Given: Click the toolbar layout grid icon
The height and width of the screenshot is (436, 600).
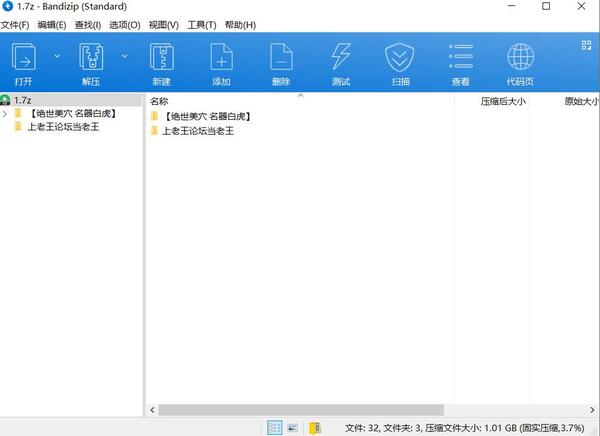Looking at the screenshot, I should pyautogui.click(x=586, y=45).
